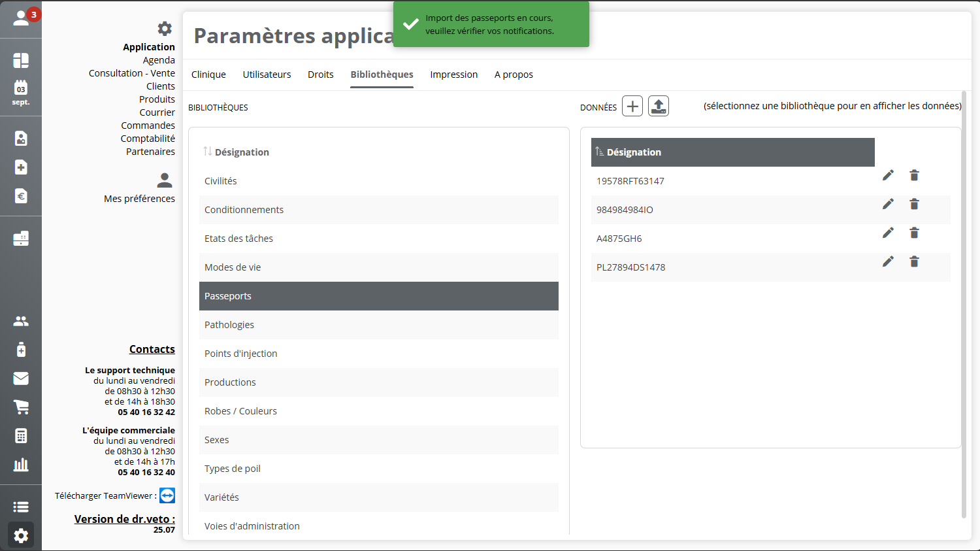Delete passport PL27894DS1478 with trash icon

pyautogui.click(x=914, y=261)
